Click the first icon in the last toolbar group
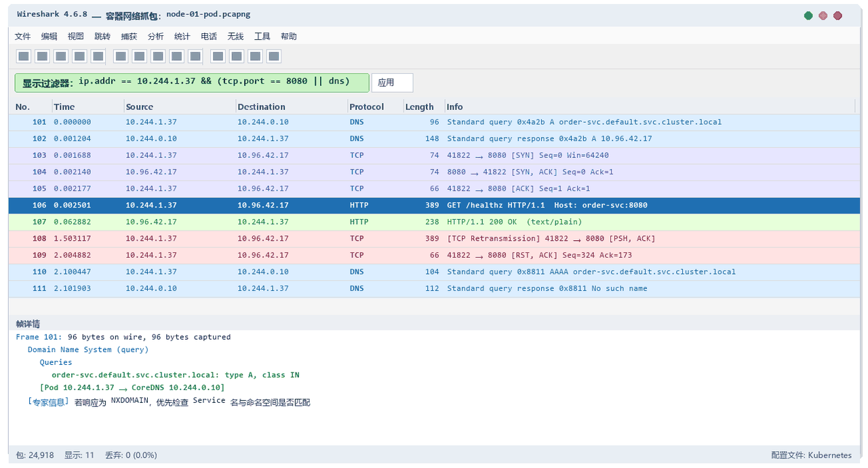 pos(218,56)
